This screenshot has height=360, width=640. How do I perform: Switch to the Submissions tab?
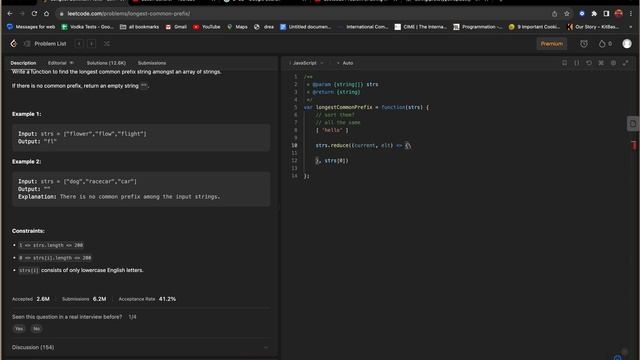152,63
